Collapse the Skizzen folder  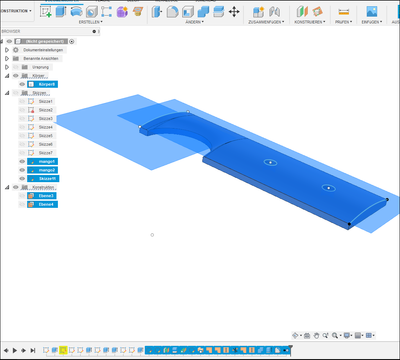[7, 93]
